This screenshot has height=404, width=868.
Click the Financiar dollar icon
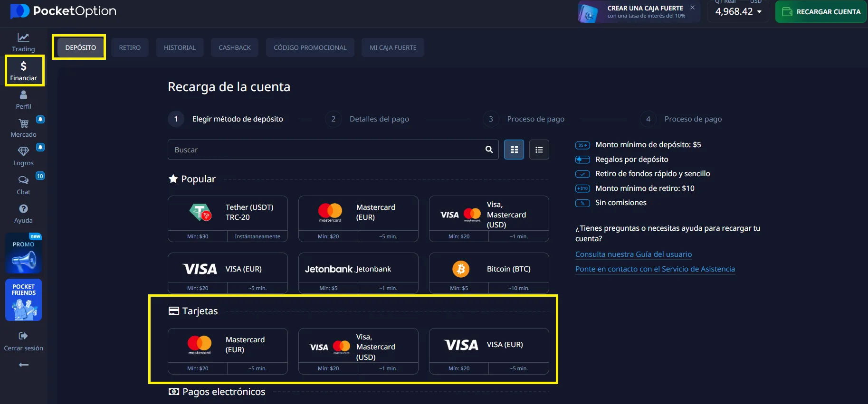point(23,66)
